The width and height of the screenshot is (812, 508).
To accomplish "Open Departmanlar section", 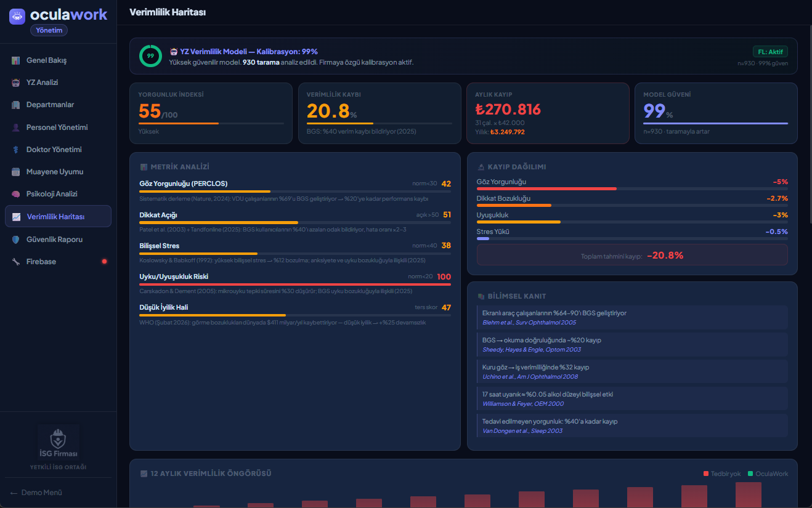I will [58, 105].
